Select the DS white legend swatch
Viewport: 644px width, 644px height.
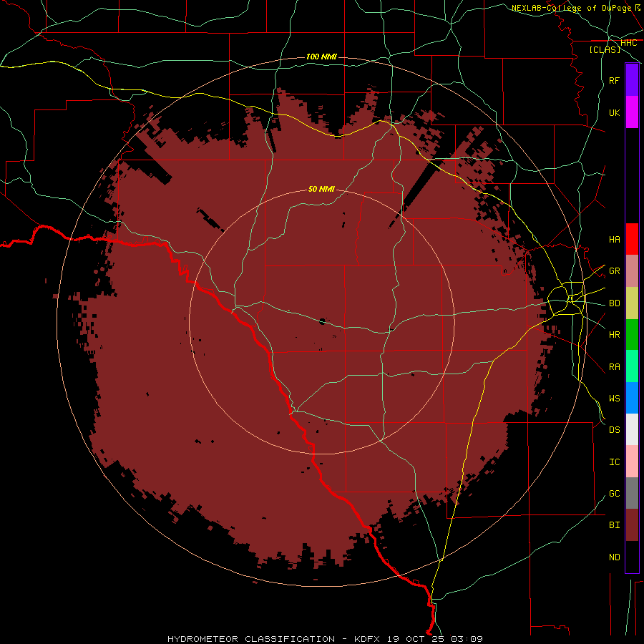pyautogui.click(x=632, y=429)
